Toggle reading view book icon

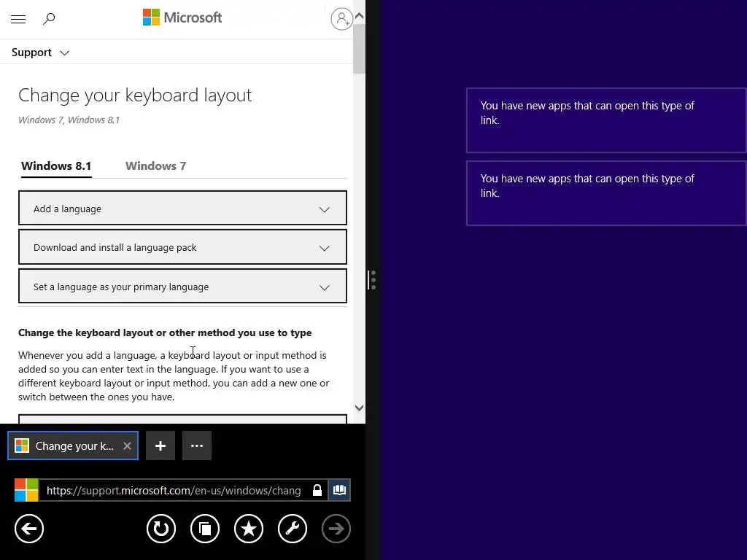click(x=339, y=490)
